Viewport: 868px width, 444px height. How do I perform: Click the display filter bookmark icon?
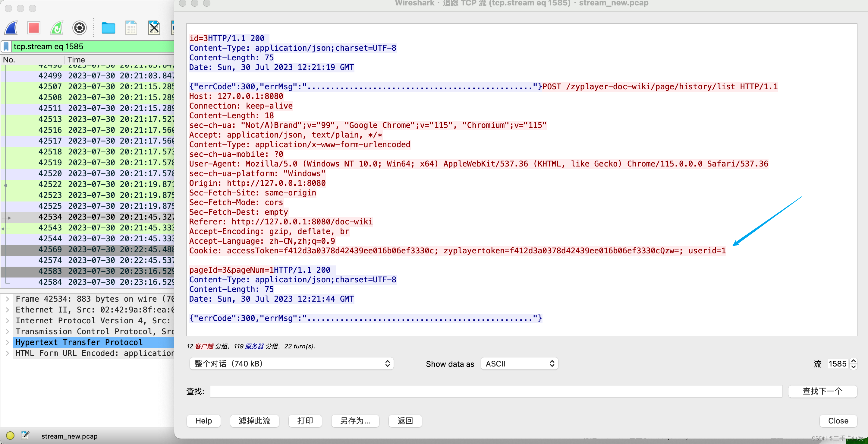pyautogui.click(x=6, y=46)
